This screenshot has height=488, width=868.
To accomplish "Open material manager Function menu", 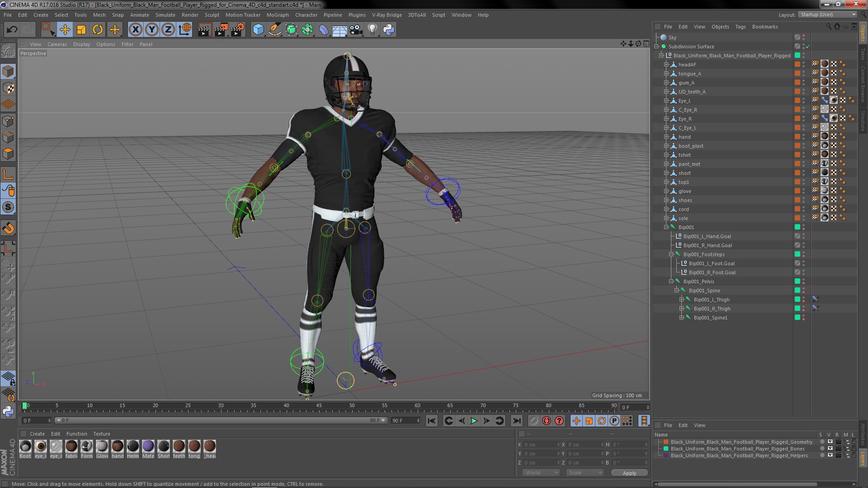I will [76, 434].
